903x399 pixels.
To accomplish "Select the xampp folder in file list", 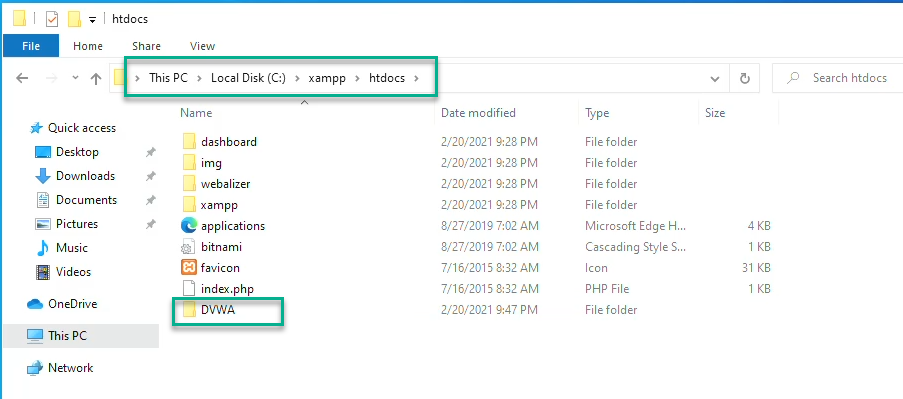I will tap(219, 205).
